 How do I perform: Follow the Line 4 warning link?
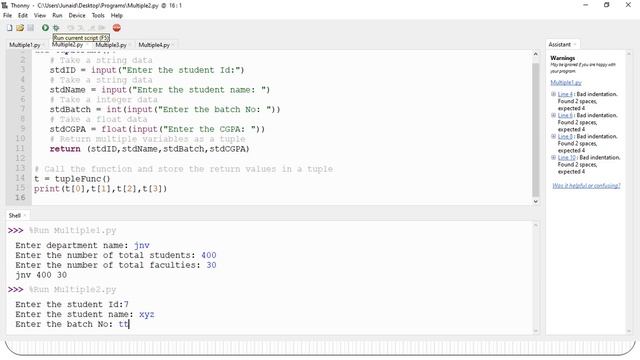coord(565,94)
